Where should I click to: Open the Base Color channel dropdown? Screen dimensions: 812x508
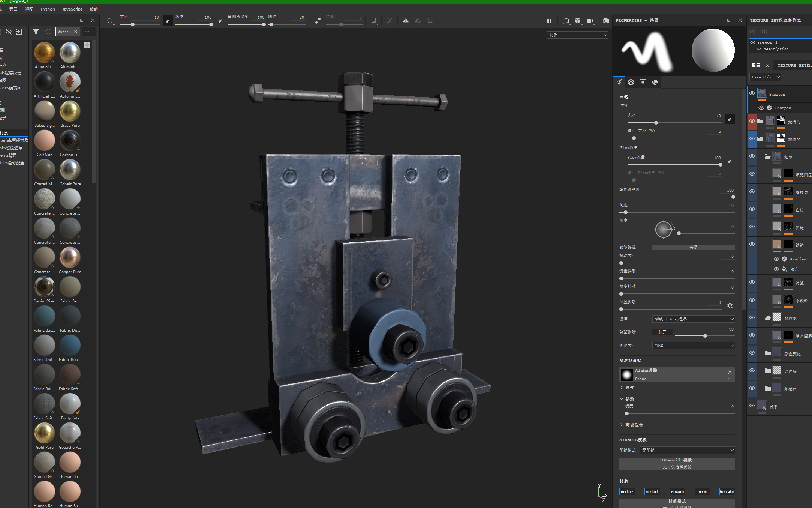(765, 77)
